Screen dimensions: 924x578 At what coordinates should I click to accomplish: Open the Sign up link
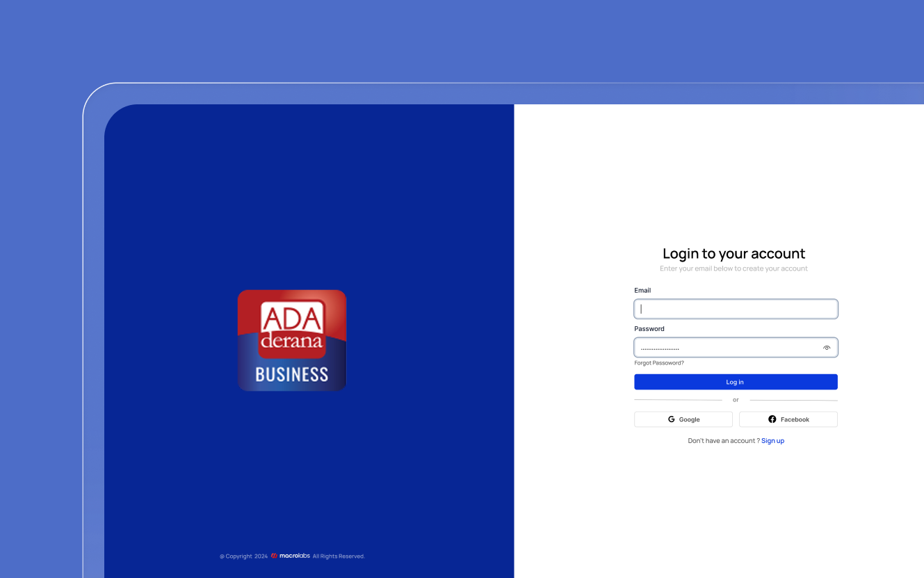click(772, 441)
